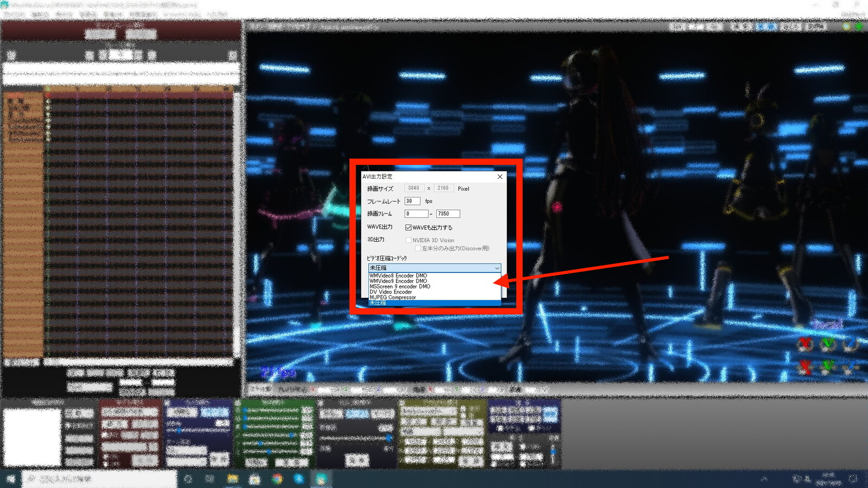Click the フレームレート fps input field
The height and width of the screenshot is (488, 868).
point(412,201)
